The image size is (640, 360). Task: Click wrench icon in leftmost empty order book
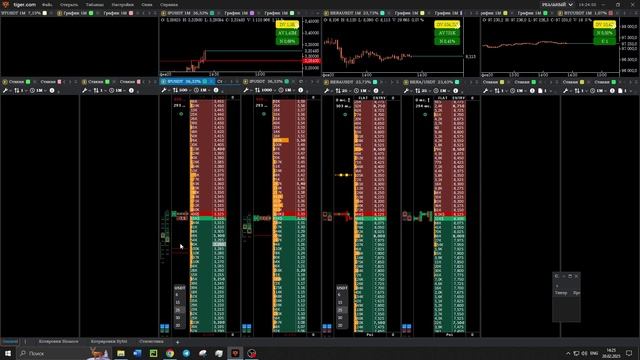click(5, 90)
